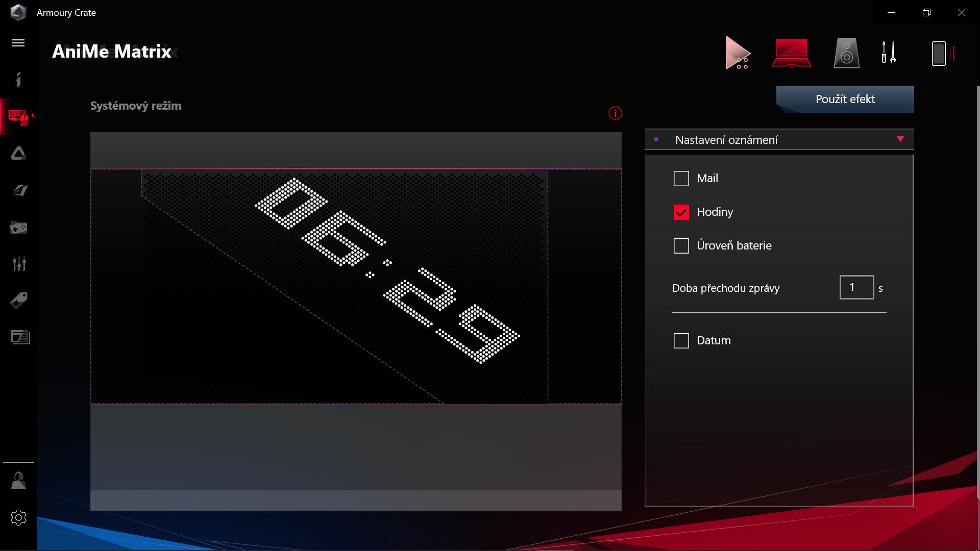
Task: Enable the Úroveň baterie checkbox
Action: [681, 246]
